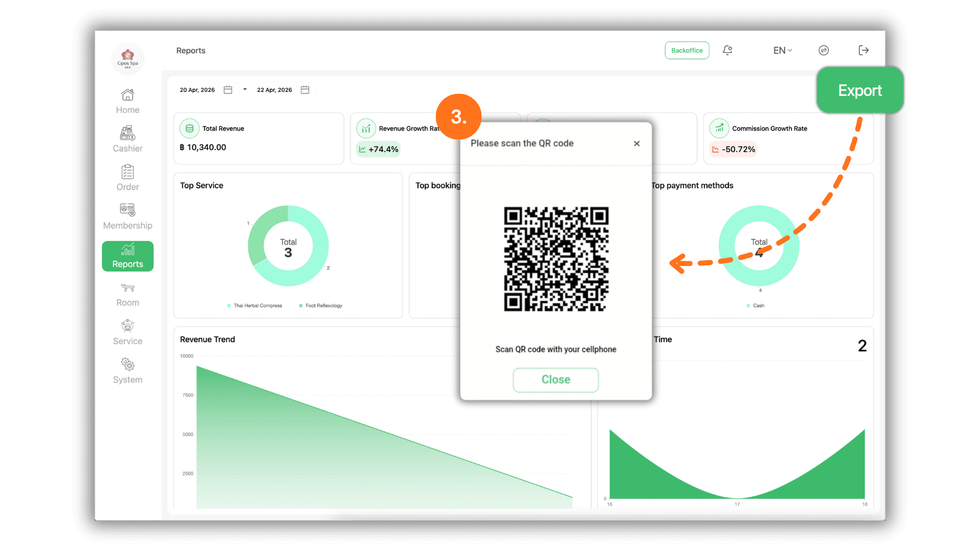Click the +74.4% growth badge
This screenshot has width=980, height=551.
378,149
